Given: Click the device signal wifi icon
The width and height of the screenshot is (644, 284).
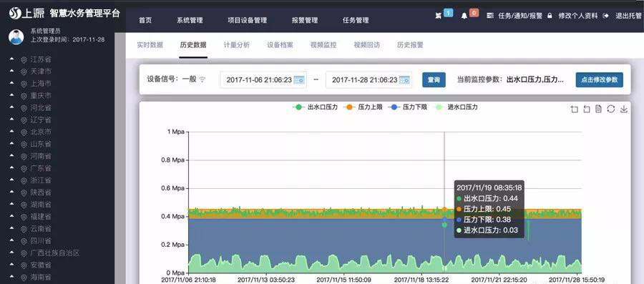Looking at the screenshot, I should point(202,79).
